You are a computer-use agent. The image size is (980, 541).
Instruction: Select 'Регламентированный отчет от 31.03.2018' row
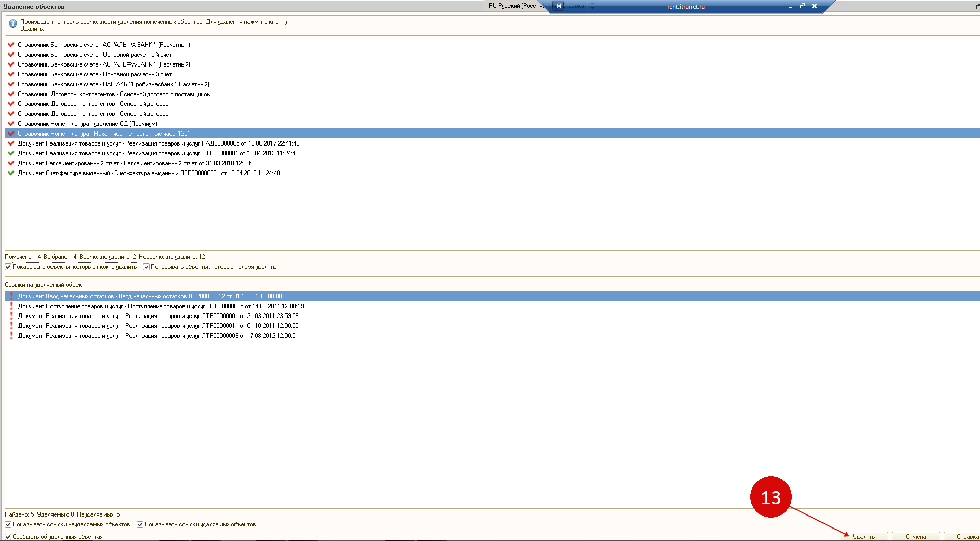coord(492,163)
